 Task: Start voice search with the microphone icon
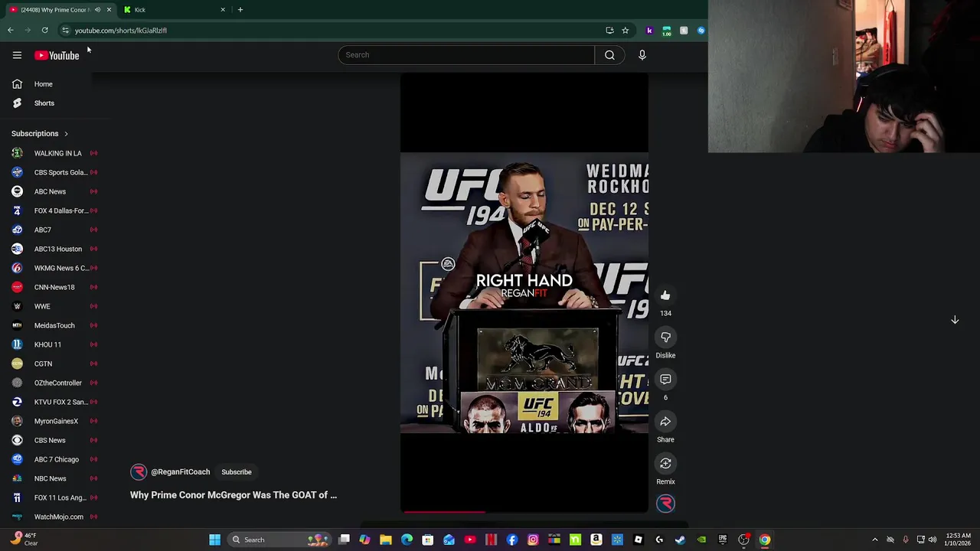pos(642,55)
